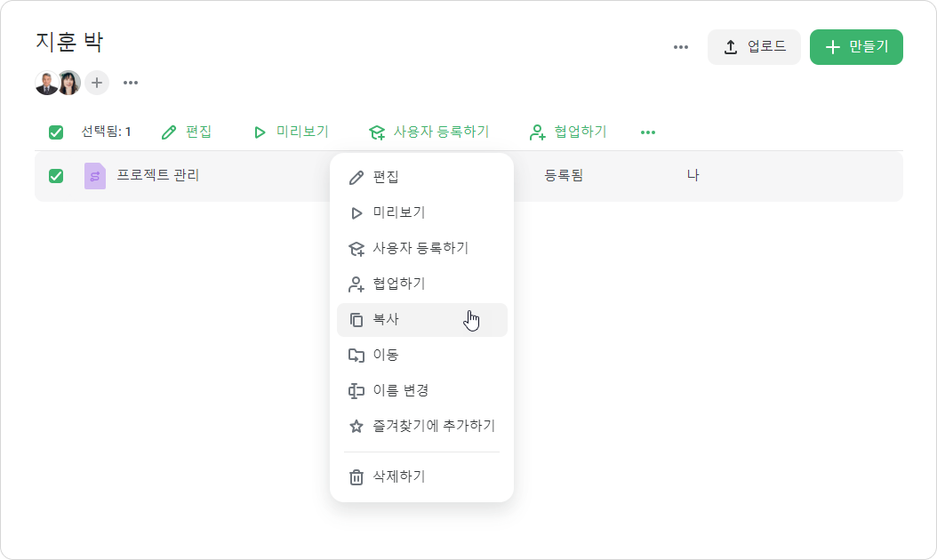Click the purple 프로젝트 관리 file icon
Image resolution: width=937 pixels, height=560 pixels.
pos(95,176)
